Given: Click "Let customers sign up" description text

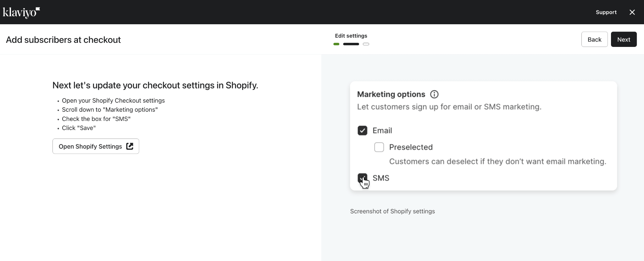Looking at the screenshot, I should (449, 107).
